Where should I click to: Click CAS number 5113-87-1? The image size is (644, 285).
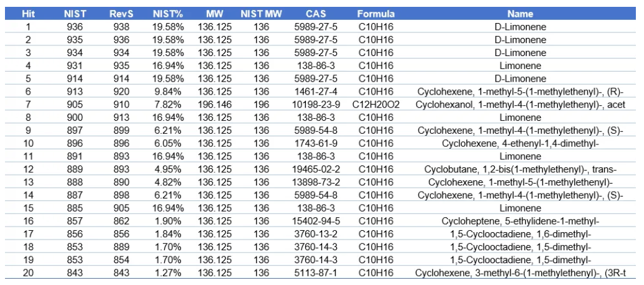click(x=316, y=273)
